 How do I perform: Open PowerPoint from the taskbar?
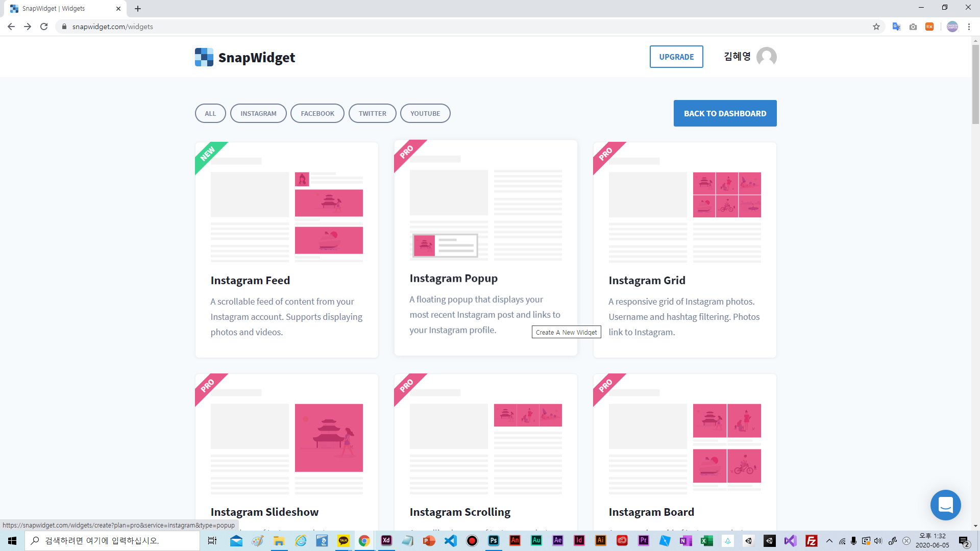pyautogui.click(x=429, y=540)
